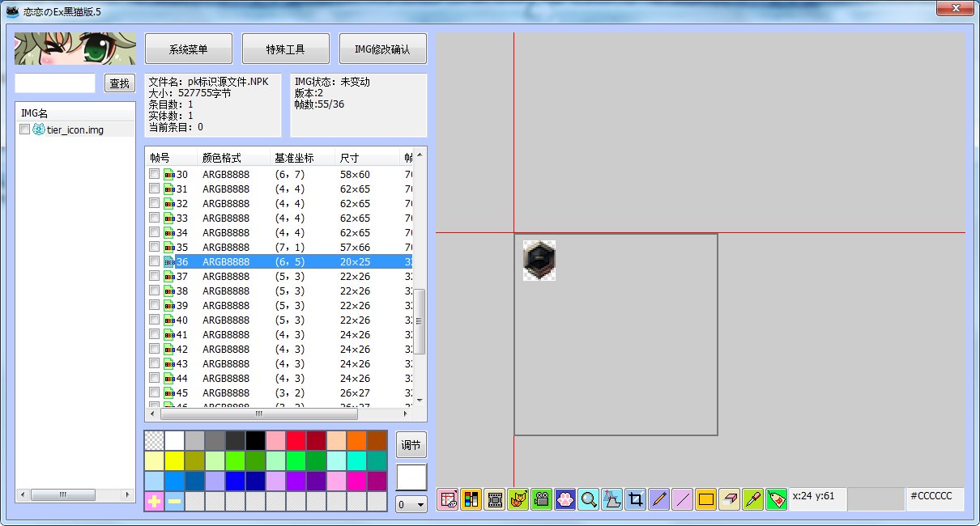Open the dropdown showing 0 under the white box
The width and height of the screenshot is (980, 526).
coord(411,504)
